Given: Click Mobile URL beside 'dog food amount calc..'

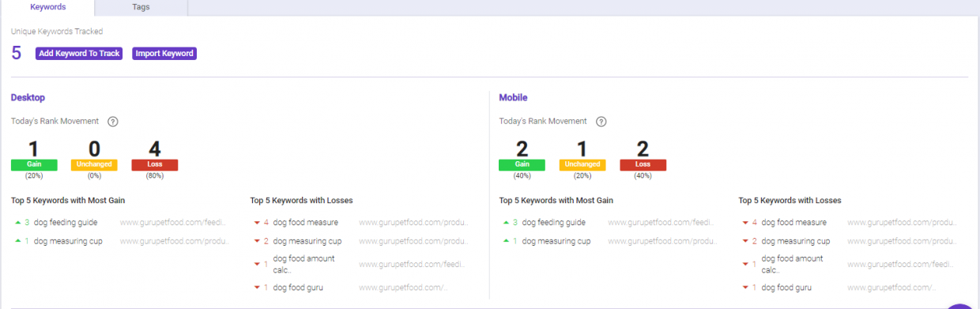Looking at the screenshot, I should click(901, 264).
